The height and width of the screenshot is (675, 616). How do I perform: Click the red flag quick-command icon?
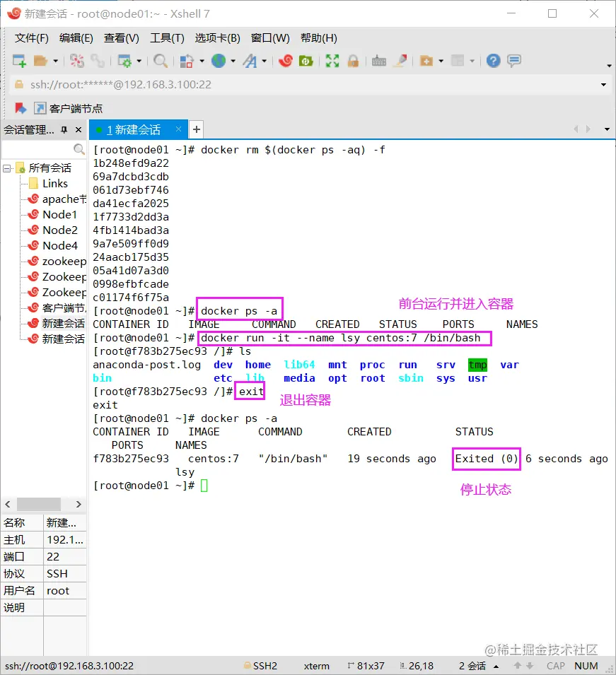pos(21,108)
